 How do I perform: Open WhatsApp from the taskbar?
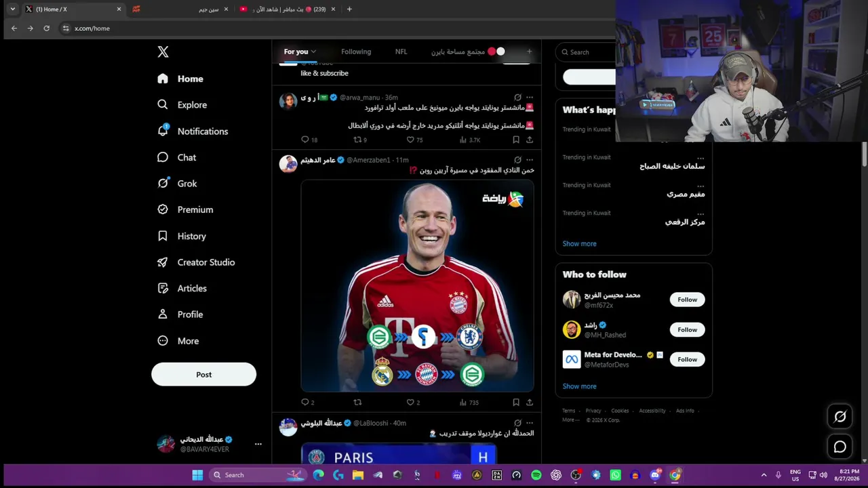pyautogui.click(x=615, y=475)
